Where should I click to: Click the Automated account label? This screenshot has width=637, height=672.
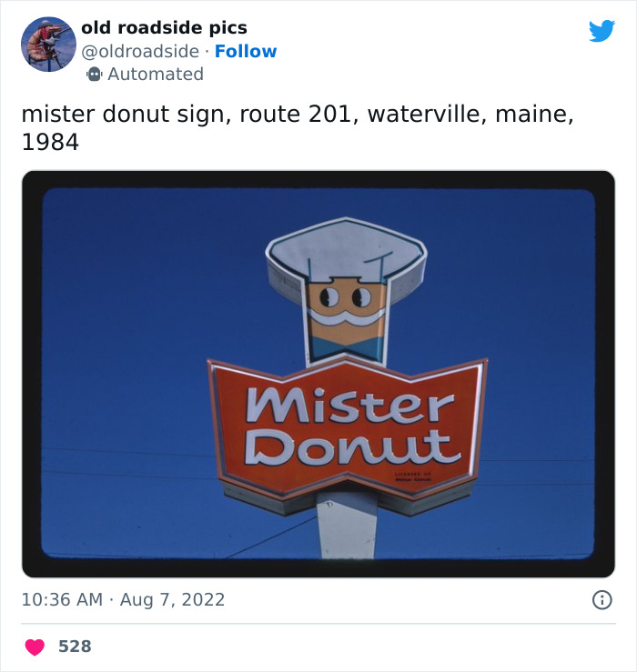[x=155, y=75]
